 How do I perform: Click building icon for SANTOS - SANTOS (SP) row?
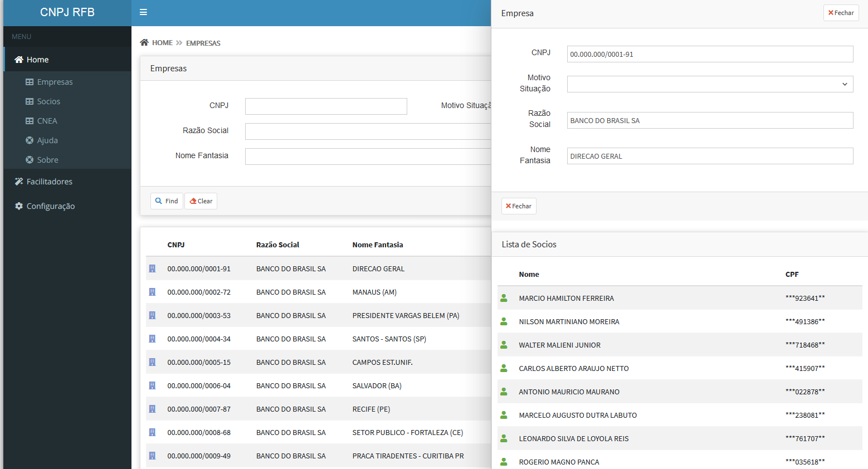(152, 339)
